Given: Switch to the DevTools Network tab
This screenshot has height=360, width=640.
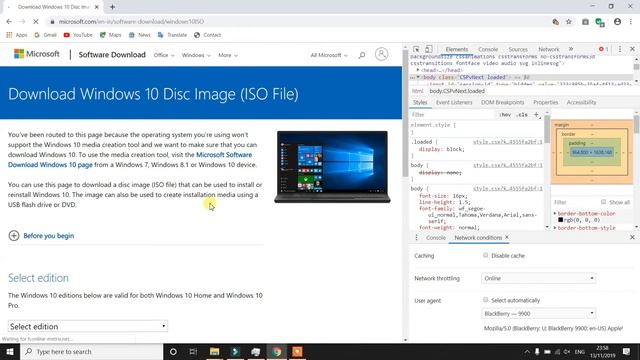Looking at the screenshot, I should point(549,49).
